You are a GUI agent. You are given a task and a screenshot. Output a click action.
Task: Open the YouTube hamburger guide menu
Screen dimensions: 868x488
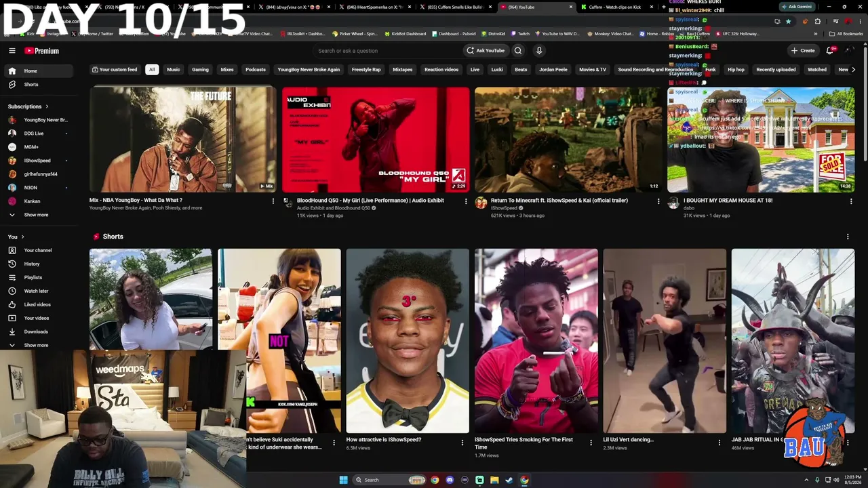(x=12, y=51)
